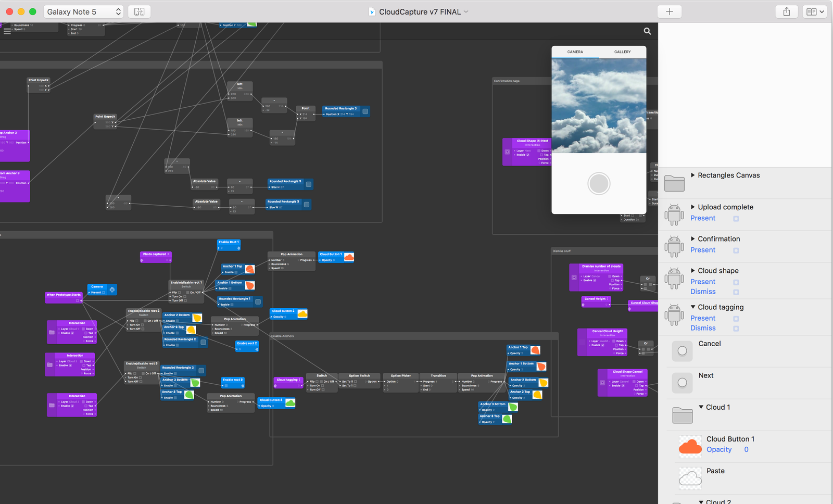Expand the Cloud shape layer

(692, 271)
